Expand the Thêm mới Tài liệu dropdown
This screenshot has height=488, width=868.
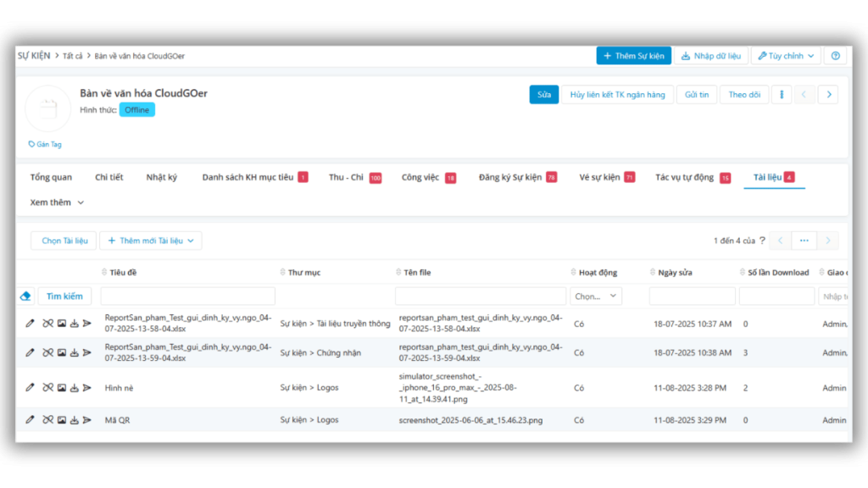(x=151, y=241)
